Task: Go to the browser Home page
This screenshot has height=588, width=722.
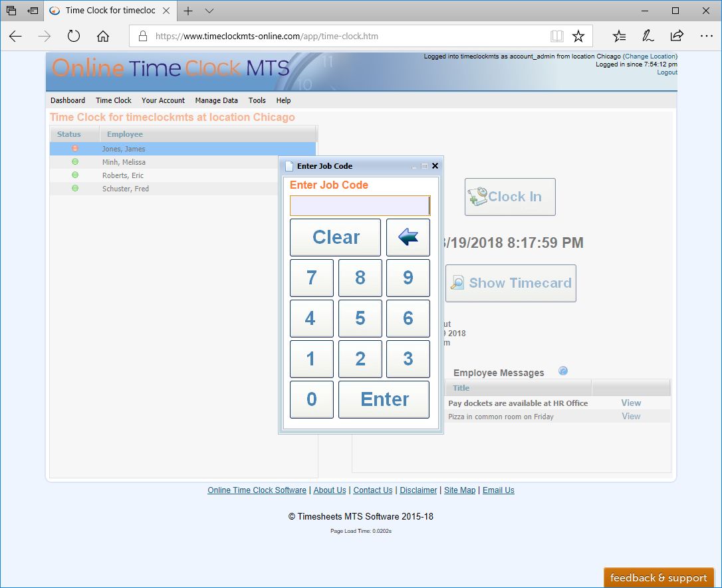Action: coord(102,36)
